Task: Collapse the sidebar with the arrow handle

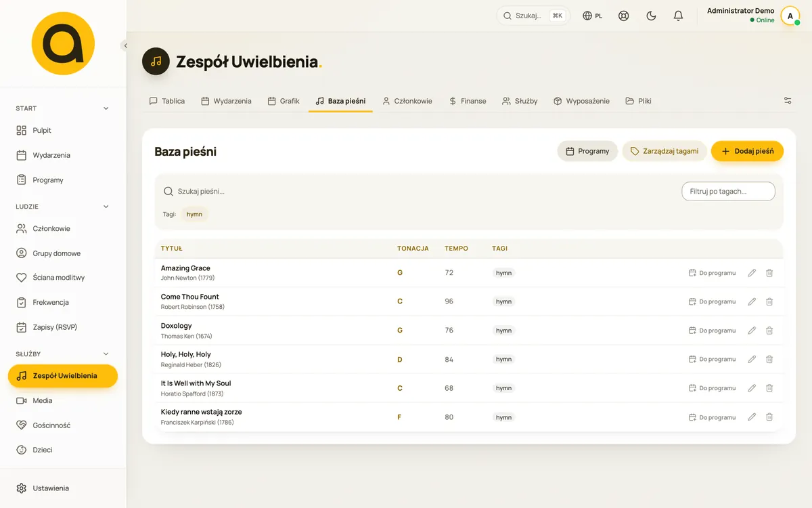Action: coord(125,46)
